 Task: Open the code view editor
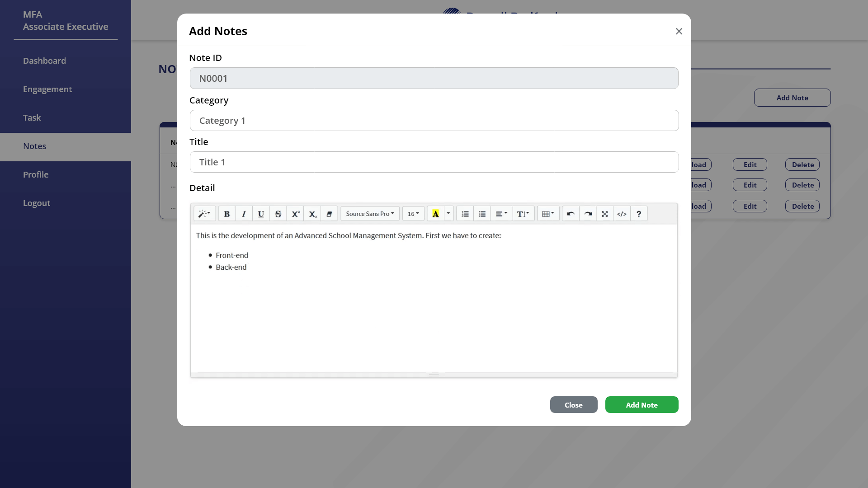click(622, 213)
